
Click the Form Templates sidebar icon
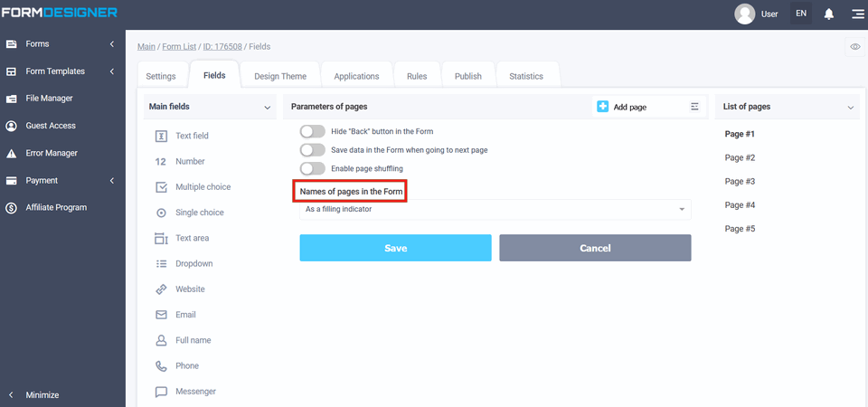11,71
